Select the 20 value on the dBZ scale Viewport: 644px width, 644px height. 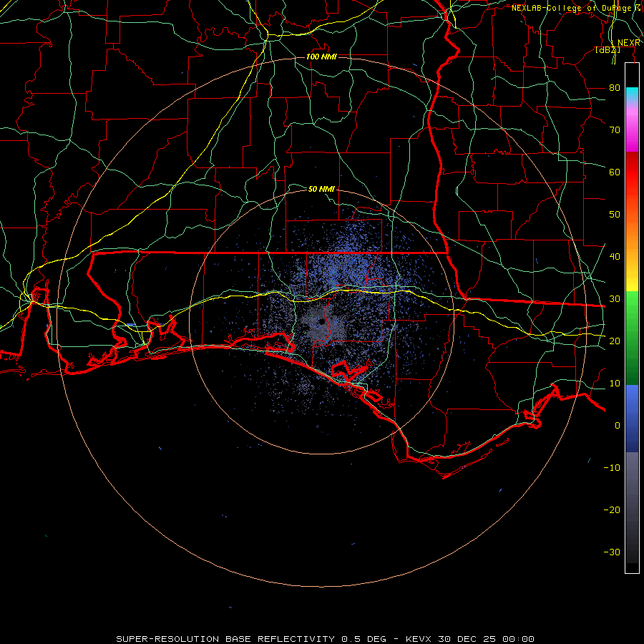pyautogui.click(x=615, y=341)
